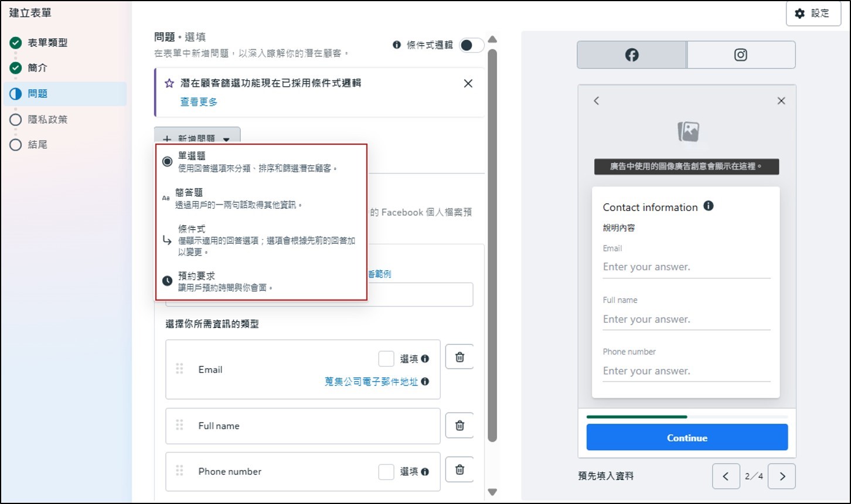Check the 選填 box for Phone number
The image size is (851, 504).
pyautogui.click(x=386, y=472)
